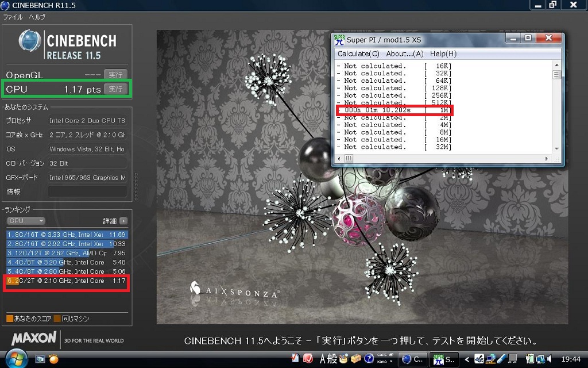The image size is (588, 368).
Task: Click Super PI horizontal scrollbar right arrow
Action: pyautogui.click(x=547, y=159)
